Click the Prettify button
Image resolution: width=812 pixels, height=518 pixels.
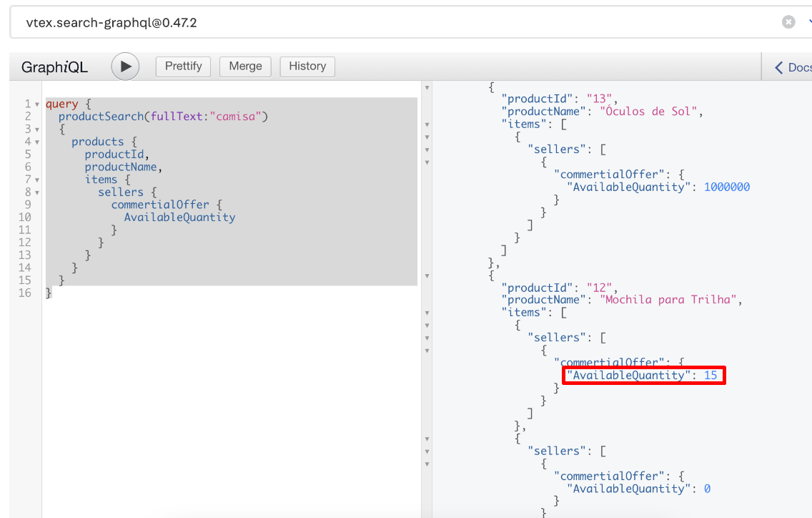pos(183,67)
